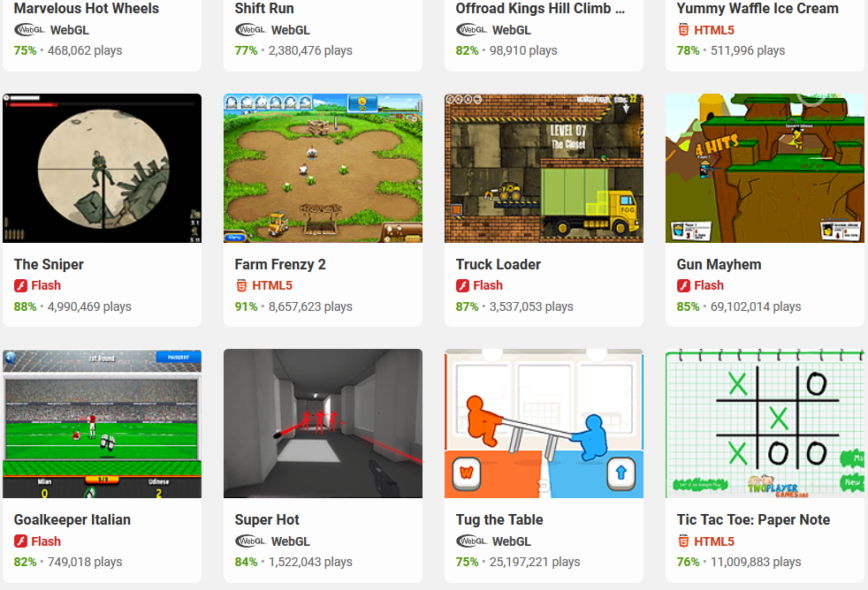
Task: Click the Flash icon under Gun Mayhem
Action: [x=683, y=286]
